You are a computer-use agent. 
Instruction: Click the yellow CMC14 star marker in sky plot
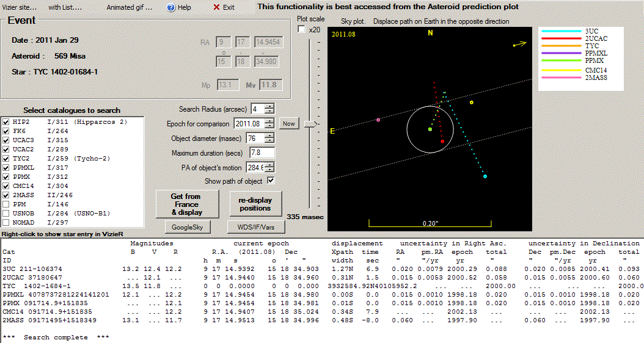(472, 102)
